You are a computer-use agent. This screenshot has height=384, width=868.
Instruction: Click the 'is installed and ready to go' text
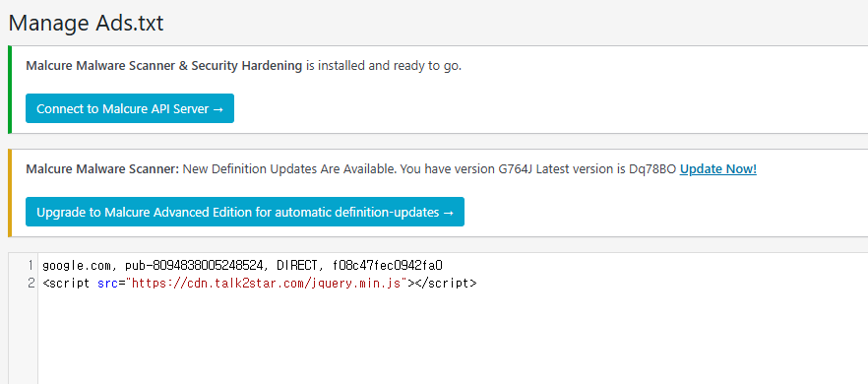tap(384, 66)
